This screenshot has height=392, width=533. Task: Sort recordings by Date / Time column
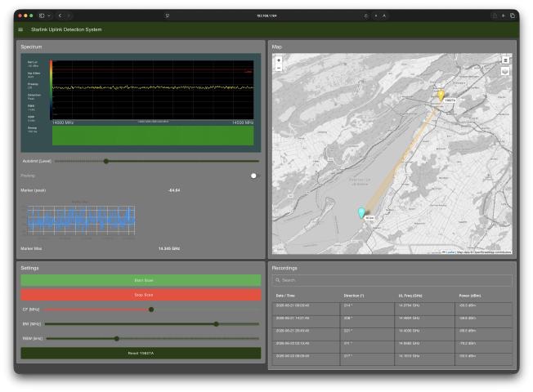pos(285,296)
